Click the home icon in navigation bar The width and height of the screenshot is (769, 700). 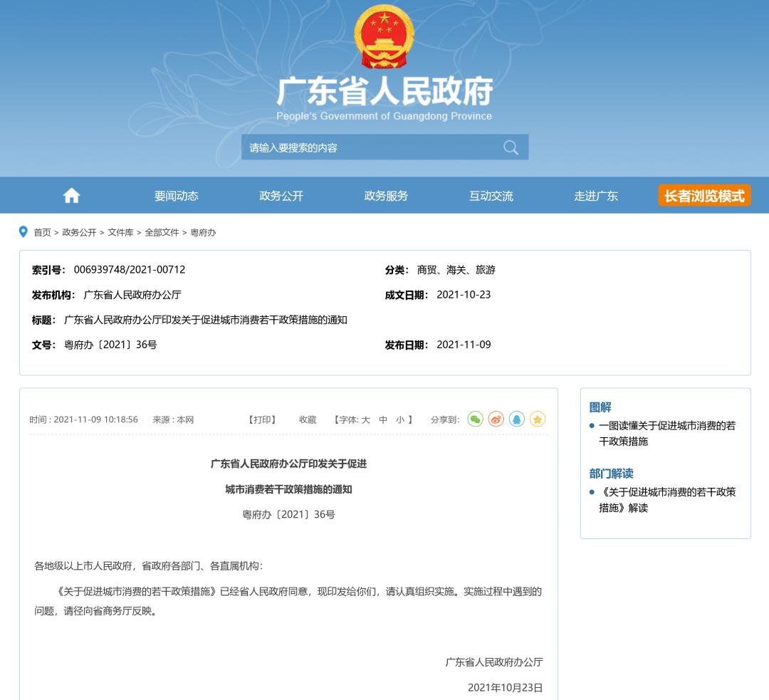pyautogui.click(x=72, y=196)
